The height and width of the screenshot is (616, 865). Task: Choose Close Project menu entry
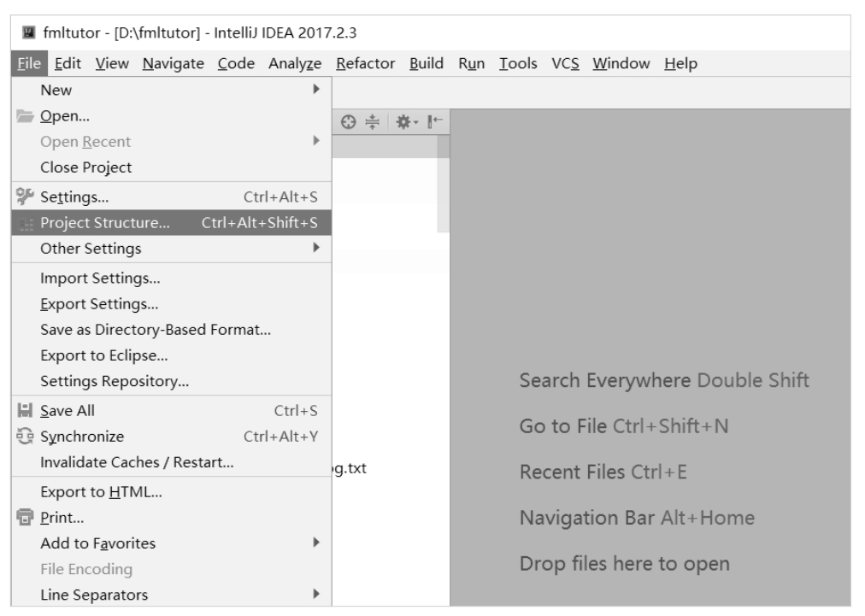(86, 167)
